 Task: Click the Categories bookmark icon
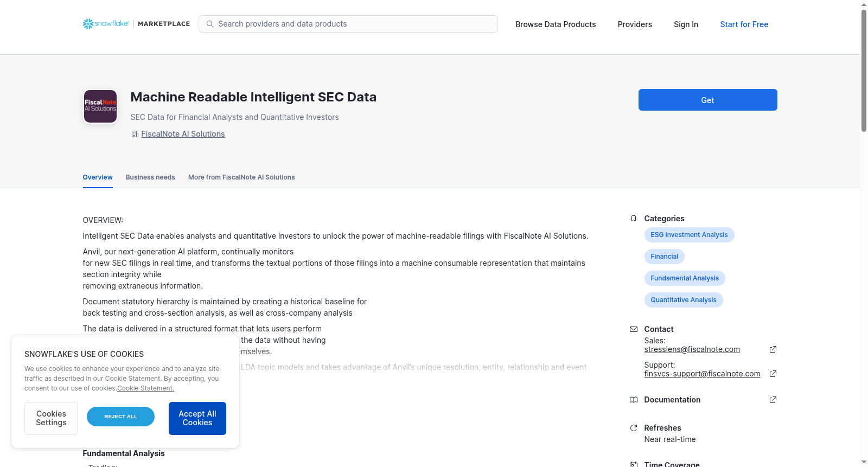(634, 219)
